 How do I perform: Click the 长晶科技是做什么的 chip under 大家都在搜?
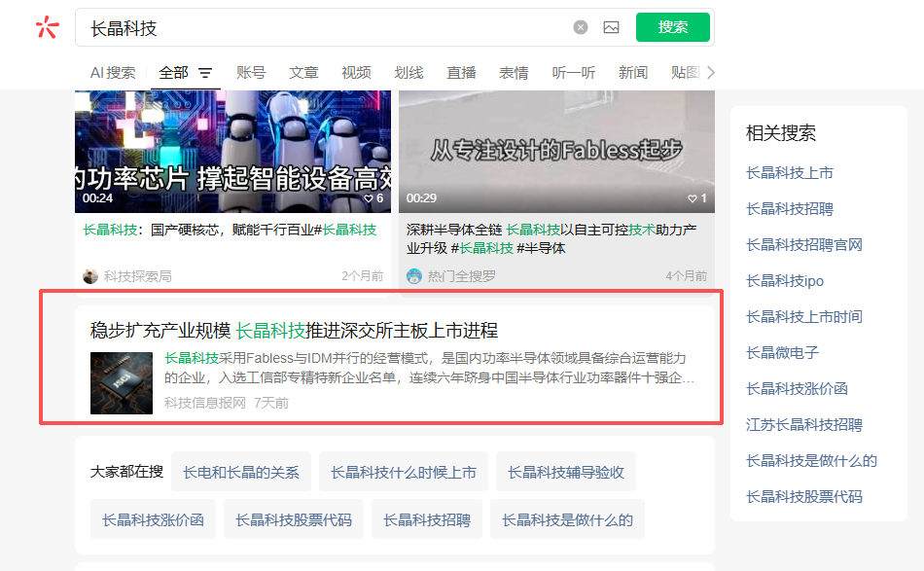click(567, 519)
